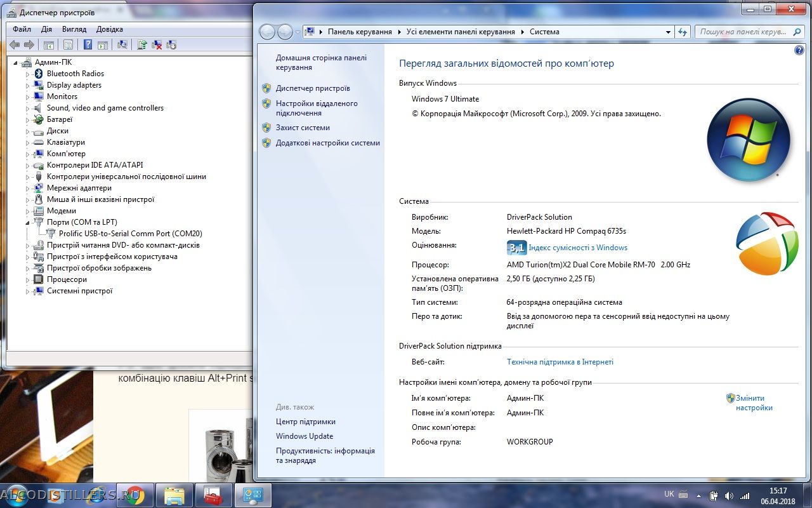
Task: Select Контролери IDE ATA/ATAPI tree item
Action: (95, 165)
